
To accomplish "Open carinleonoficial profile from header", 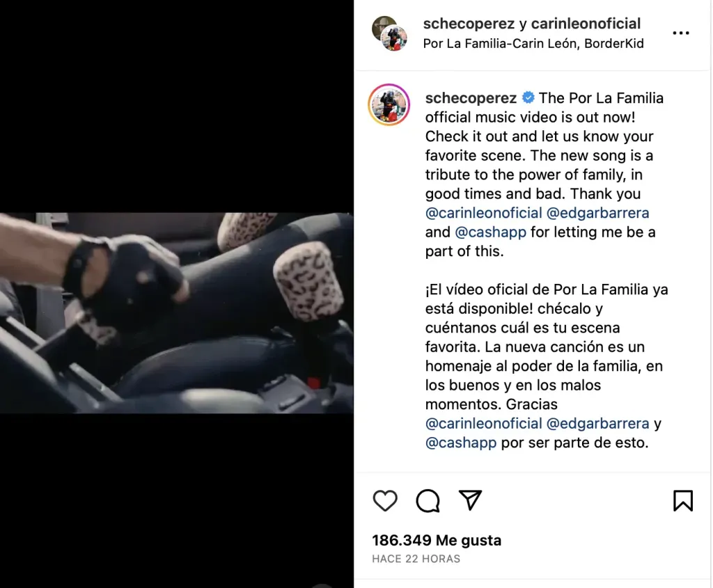I will point(586,24).
